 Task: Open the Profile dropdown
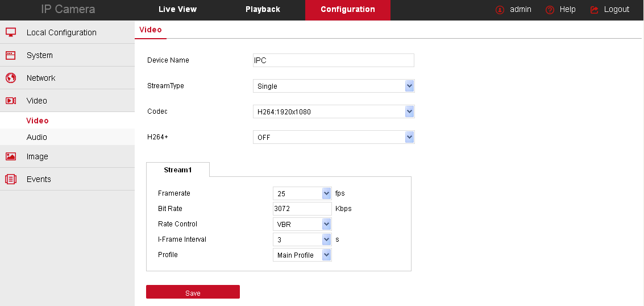(x=302, y=255)
